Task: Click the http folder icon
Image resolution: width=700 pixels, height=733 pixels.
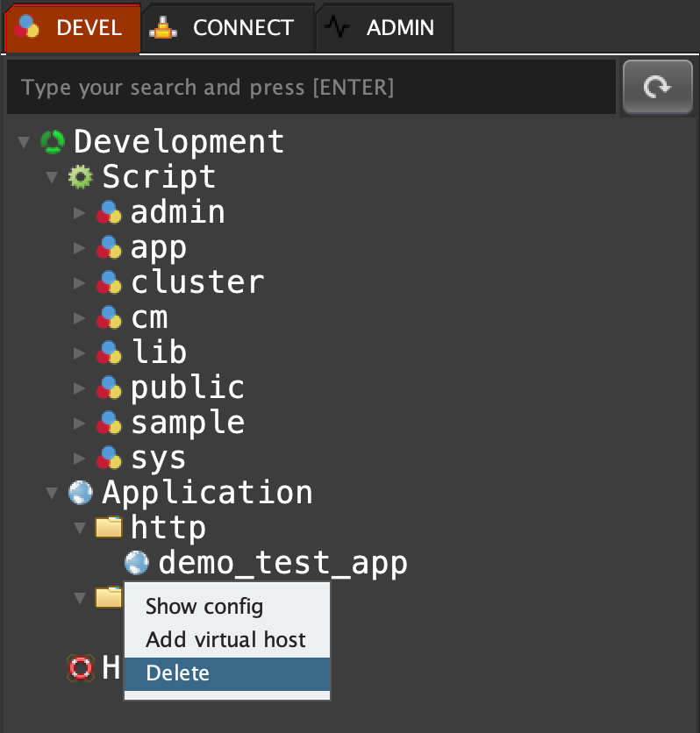Action: 109,527
